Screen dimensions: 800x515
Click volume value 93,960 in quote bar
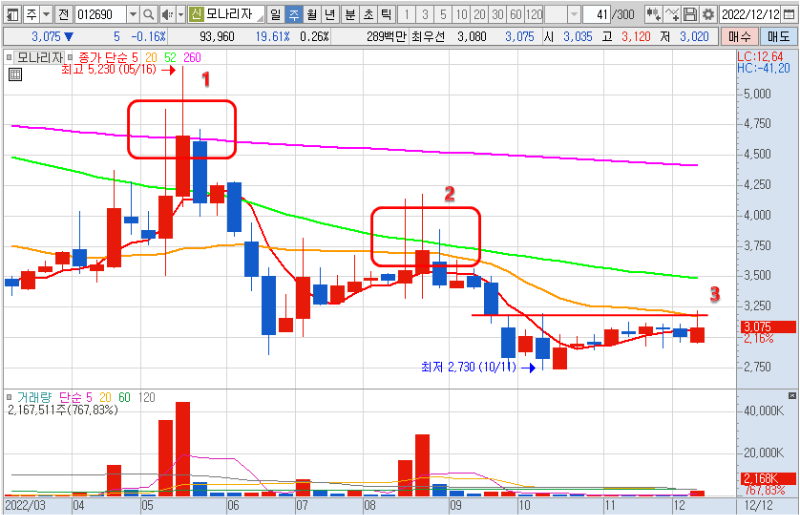pyautogui.click(x=217, y=37)
